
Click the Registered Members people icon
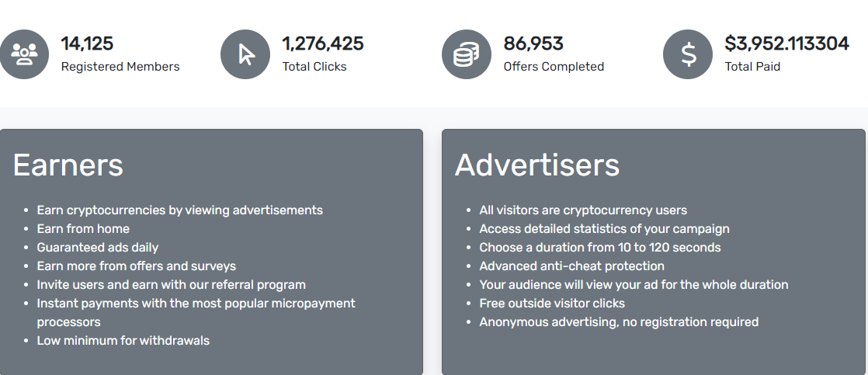pyautogui.click(x=24, y=54)
